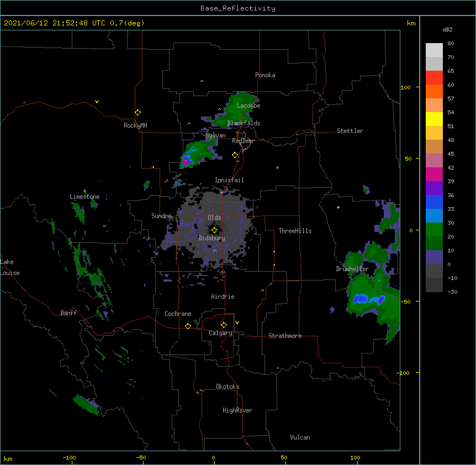
Task: Click the Vulcan town label
Action: (x=300, y=437)
